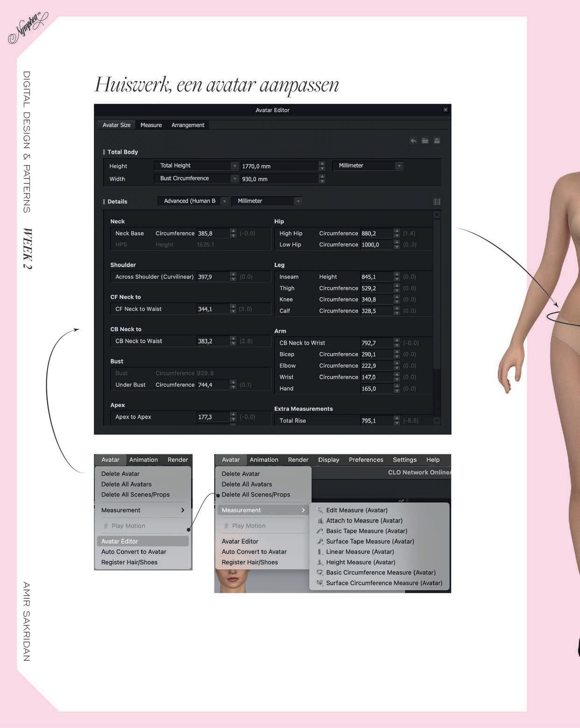Adjust the Low Hip Circumference stepper
The height and width of the screenshot is (728, 580).
click(397, 245)
